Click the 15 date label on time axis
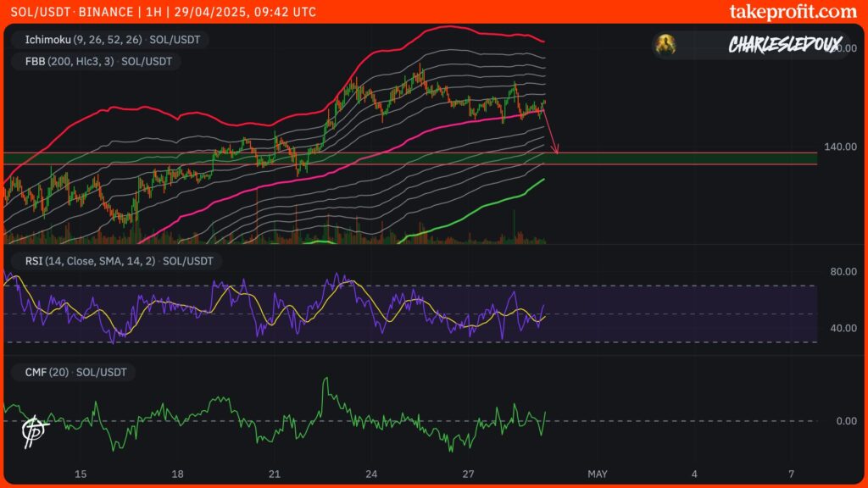Screen dimensions: 868x488 81,473
